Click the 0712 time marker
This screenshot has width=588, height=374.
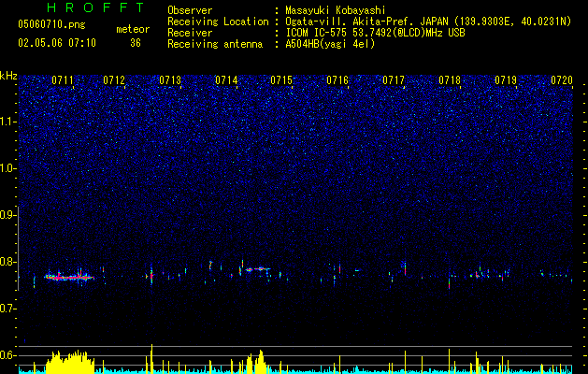point(114,80)
